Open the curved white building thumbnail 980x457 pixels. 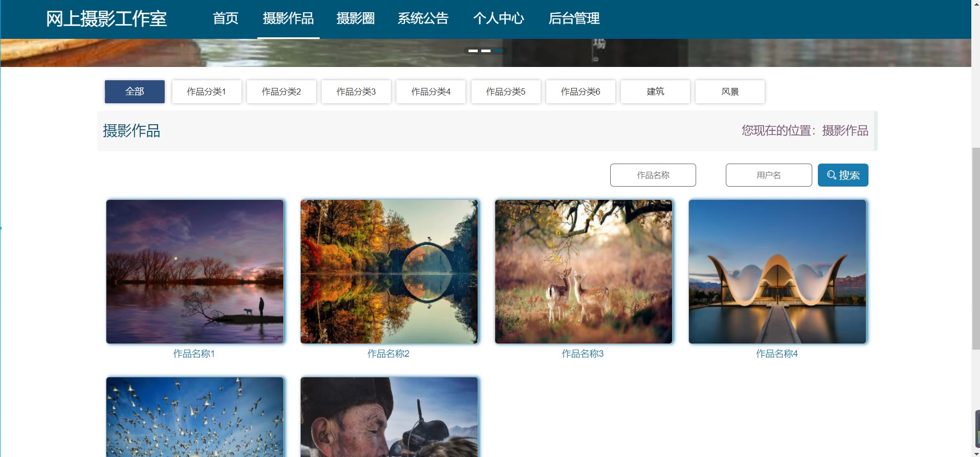pos(777,271)
